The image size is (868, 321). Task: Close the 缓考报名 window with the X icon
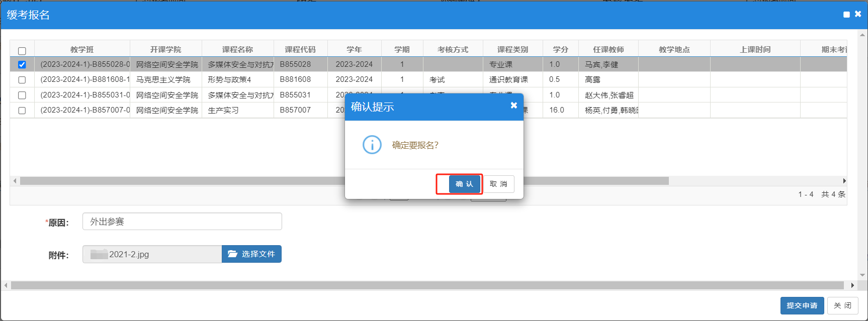point(858,14)
